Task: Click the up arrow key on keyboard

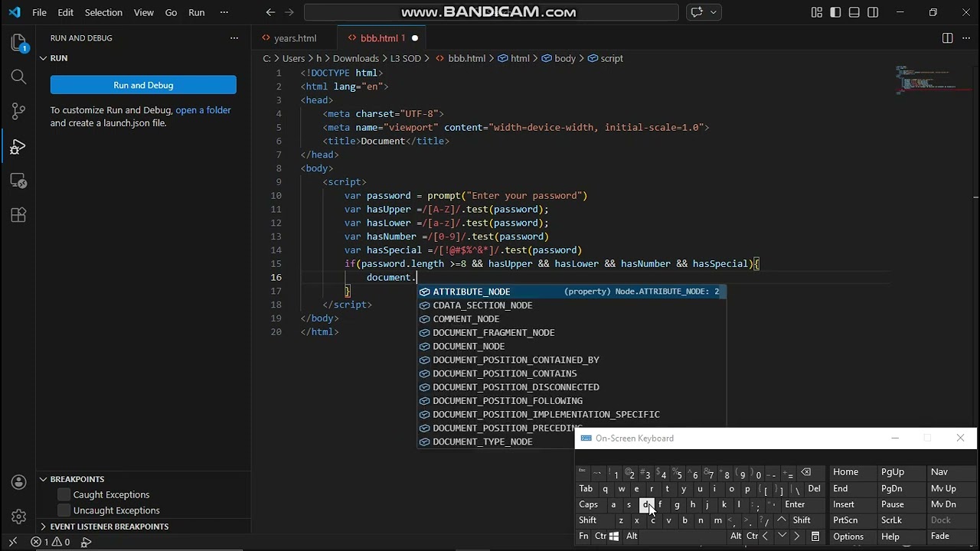Action: point(781,520)
